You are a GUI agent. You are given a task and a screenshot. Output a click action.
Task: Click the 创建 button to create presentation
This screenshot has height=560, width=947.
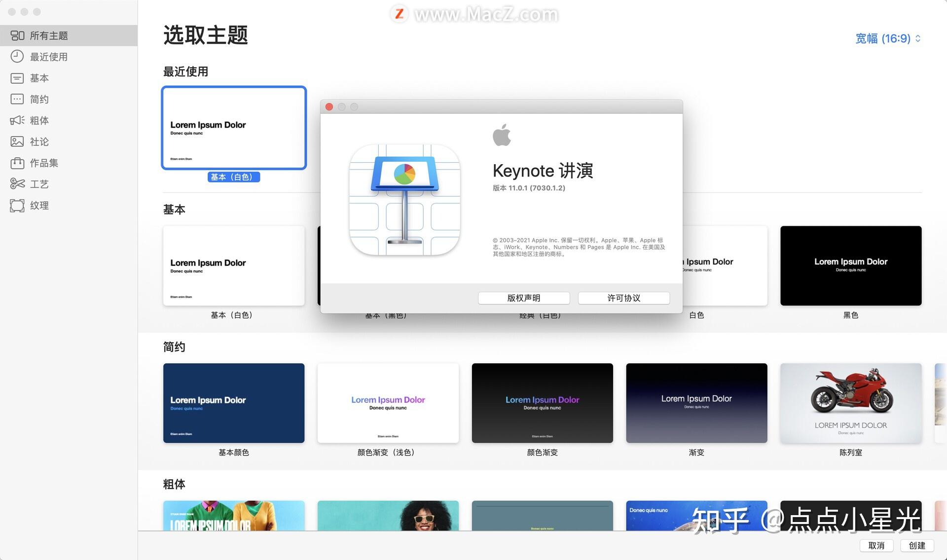click(x=916, y=546)
